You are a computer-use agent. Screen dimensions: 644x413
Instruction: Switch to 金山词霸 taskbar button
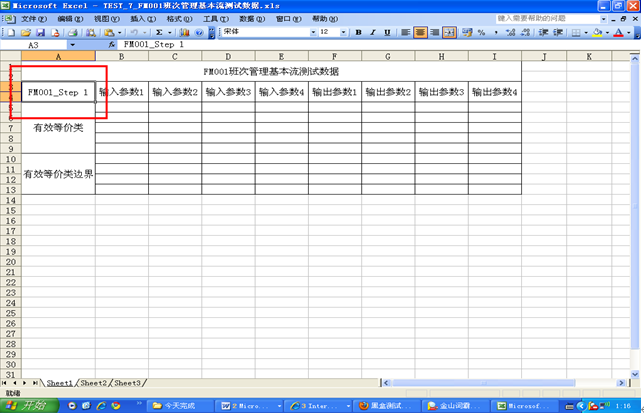coord(455,406)
